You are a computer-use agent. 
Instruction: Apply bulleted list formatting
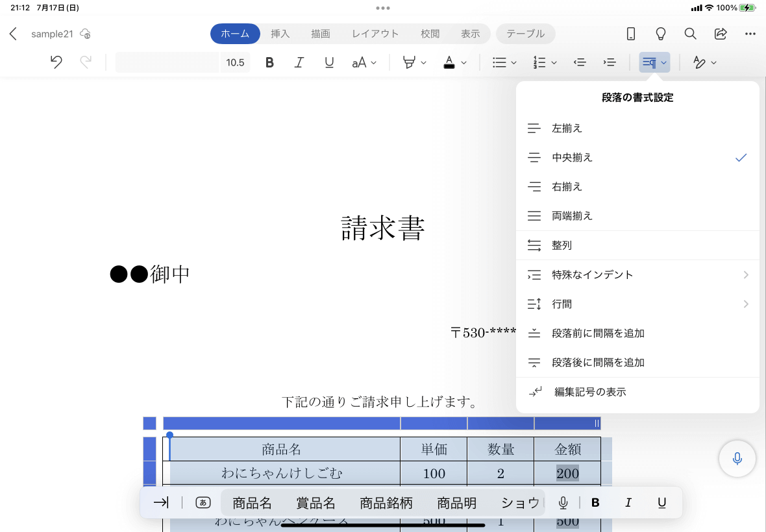click(x=499, y=62)
